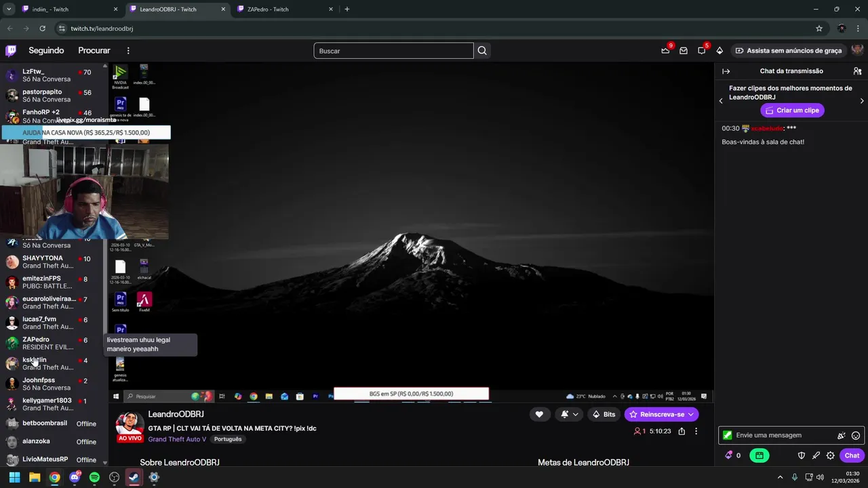Screen dimensions: 868x488
Task: Open SHAYYTONA channel in sidebar
Action: pyautogui.click(x=53, y=262)
